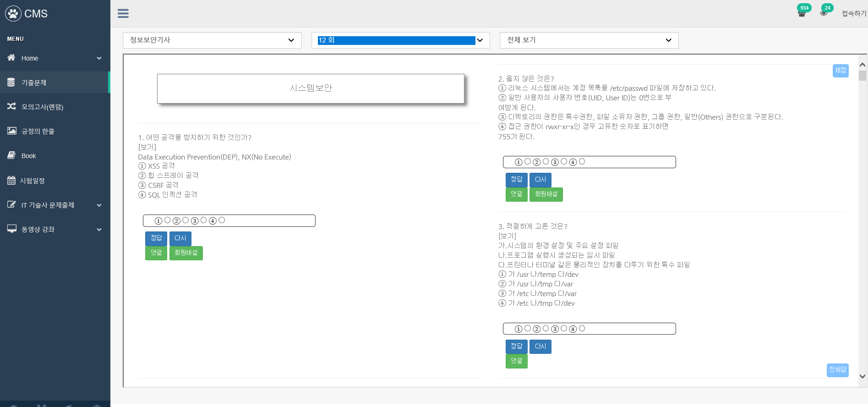This screenshot has width=868, height=407.
Task: Click the Home house icon in sidebar
Action: 11,58
